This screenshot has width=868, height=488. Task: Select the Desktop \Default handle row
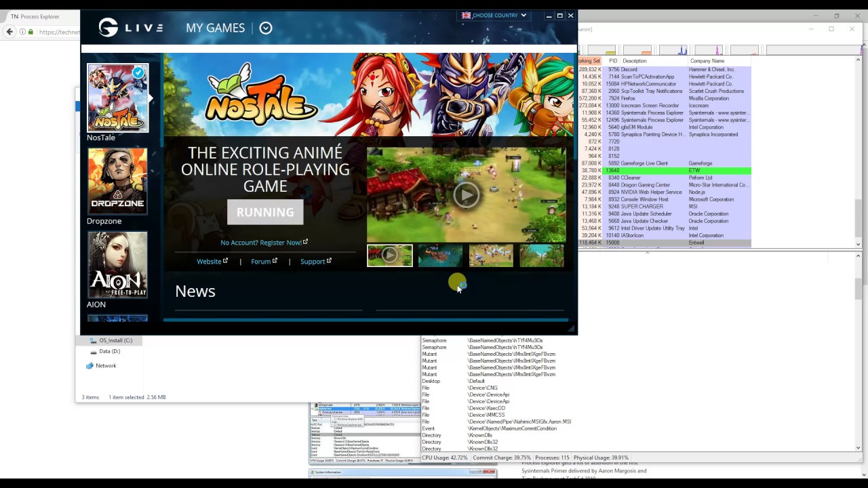tap(637, 381)
